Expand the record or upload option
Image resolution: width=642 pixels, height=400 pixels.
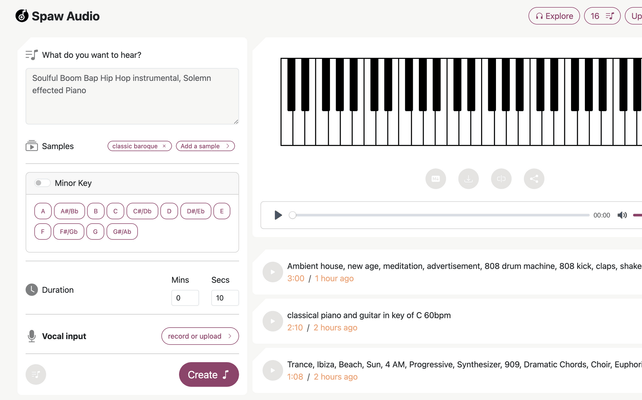coord(200,336)
